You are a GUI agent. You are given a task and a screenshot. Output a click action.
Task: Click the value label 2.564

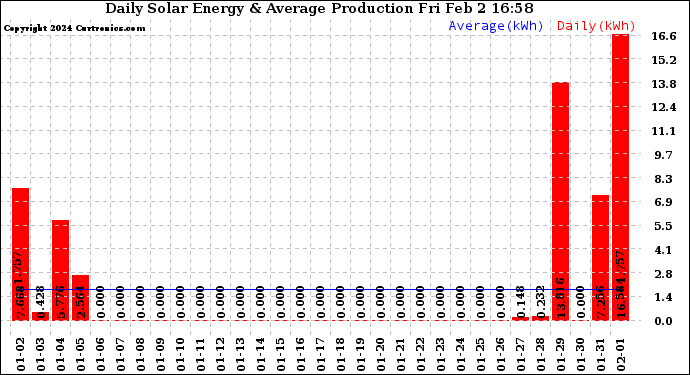tap(81, 302)
